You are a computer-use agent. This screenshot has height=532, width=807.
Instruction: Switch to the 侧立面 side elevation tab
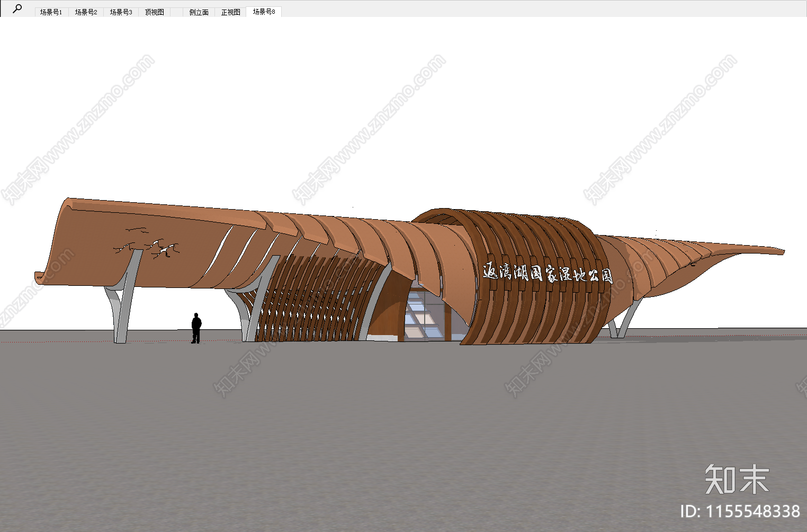click(x=199, y=12)
